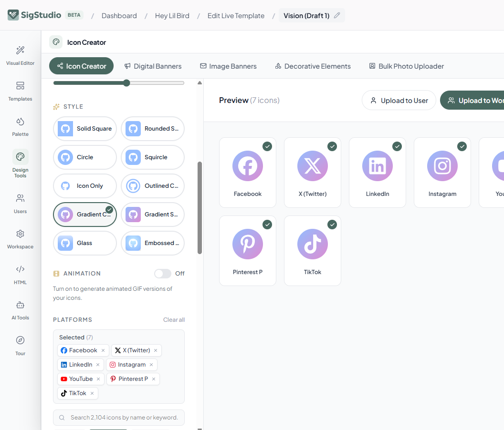This screenshot has width=504, height=430.
Task: Choose the Squircle icon style
Action: tap(153, 157)
